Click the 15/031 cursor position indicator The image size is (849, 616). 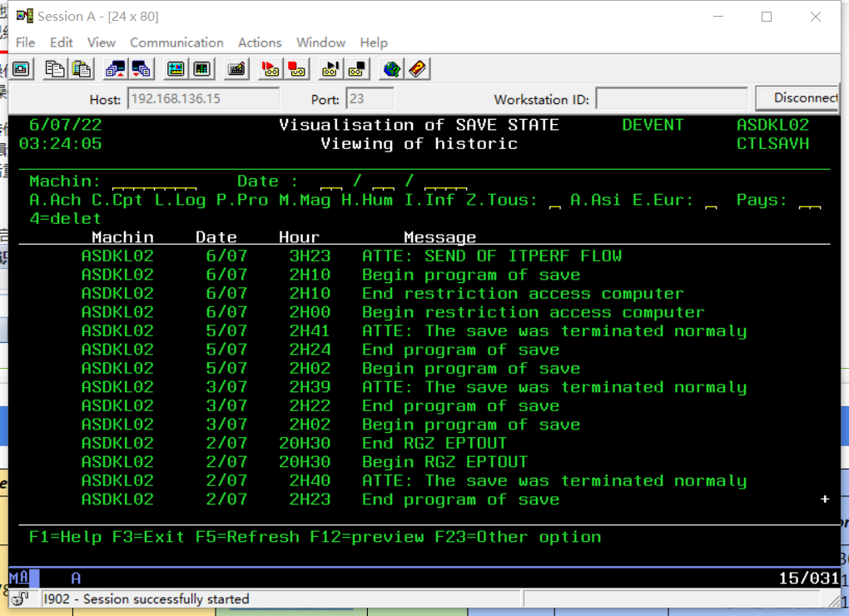tap(809, 578)
